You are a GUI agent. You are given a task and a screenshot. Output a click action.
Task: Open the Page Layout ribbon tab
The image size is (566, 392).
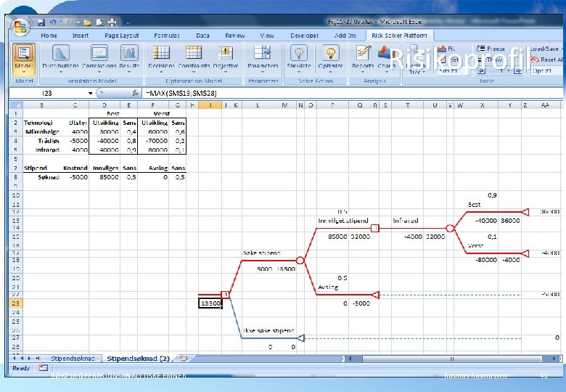tap(122, 36)
